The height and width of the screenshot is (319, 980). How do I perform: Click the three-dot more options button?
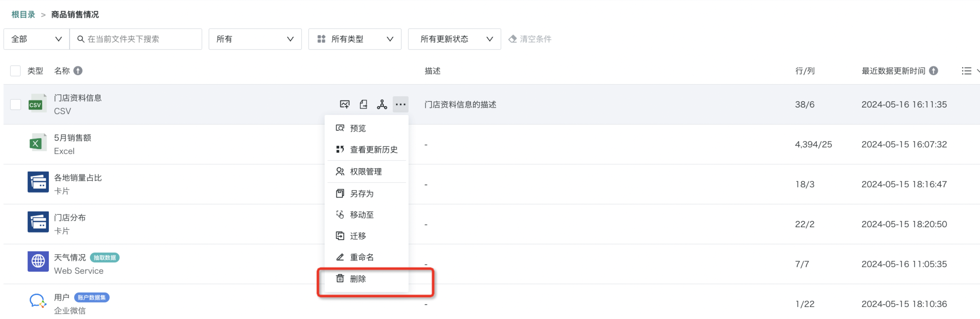pyautogui.click(x=400, y=104)
